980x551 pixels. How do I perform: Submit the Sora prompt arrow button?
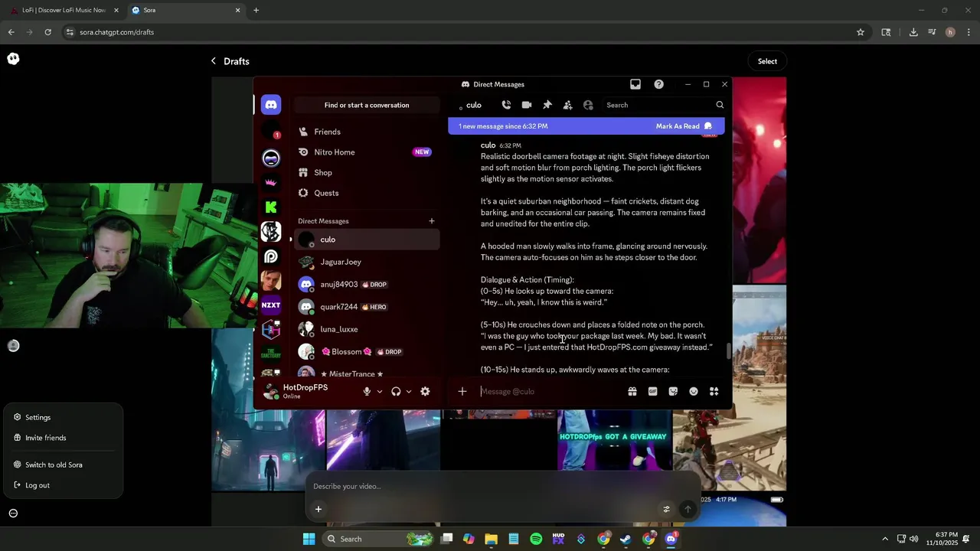click(688, 509)
